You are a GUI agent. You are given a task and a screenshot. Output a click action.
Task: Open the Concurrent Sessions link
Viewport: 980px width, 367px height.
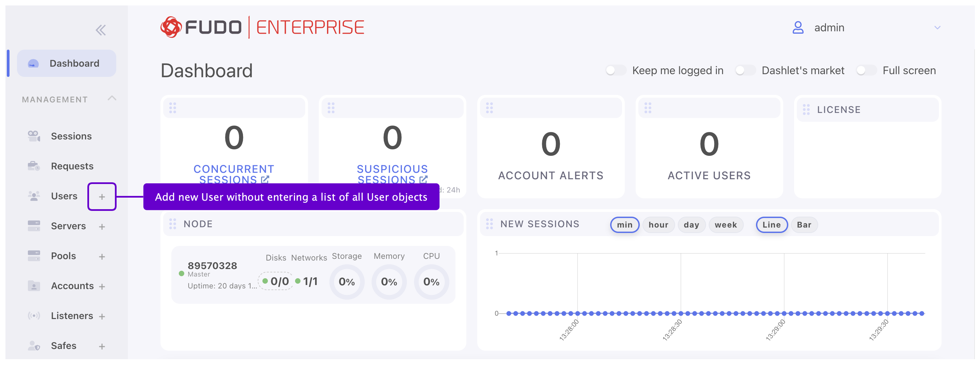point(234,174)
